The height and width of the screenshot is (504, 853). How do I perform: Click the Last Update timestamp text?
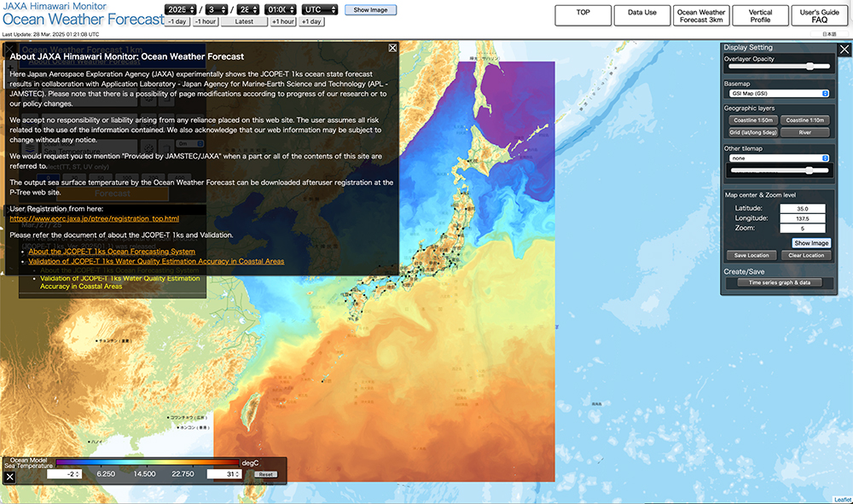point(50,34)
